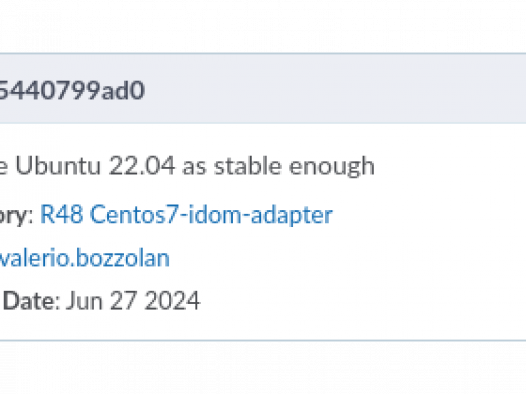This screenshot has height=394, width=526.
Task: Click the word R48 in repository link
Action: coord(61,215)
